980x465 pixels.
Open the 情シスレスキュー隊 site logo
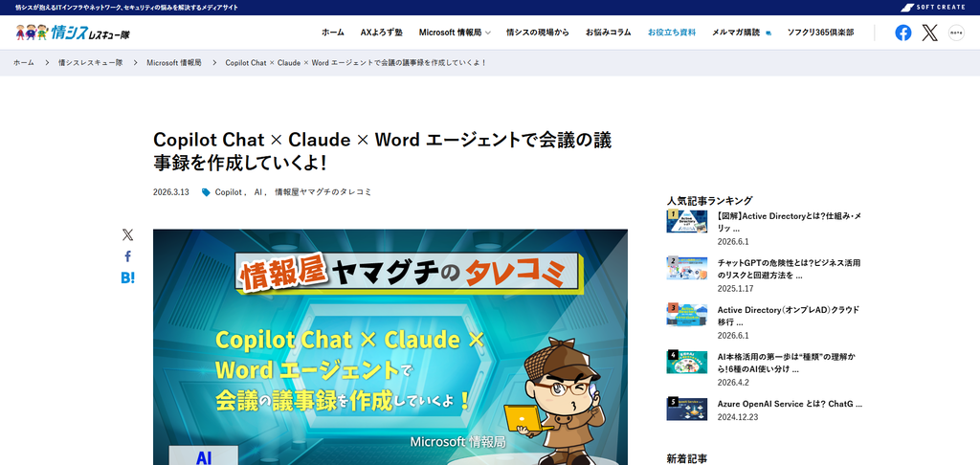click(73, 33)
